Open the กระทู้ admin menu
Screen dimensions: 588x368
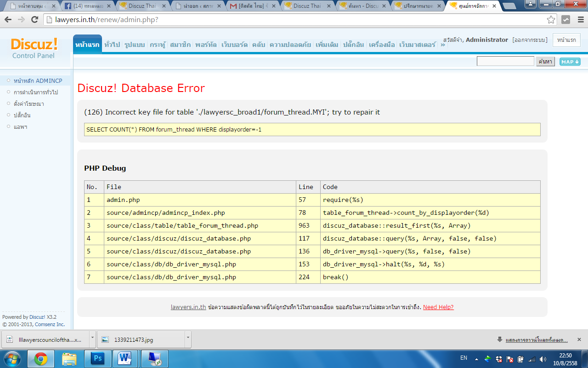[x=158, y=45]
